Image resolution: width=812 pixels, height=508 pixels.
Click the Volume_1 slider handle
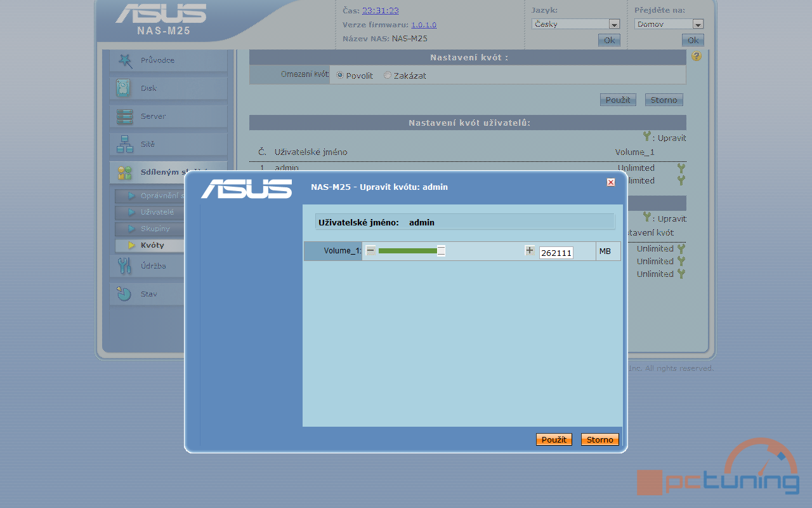click(x=441, y=251)
